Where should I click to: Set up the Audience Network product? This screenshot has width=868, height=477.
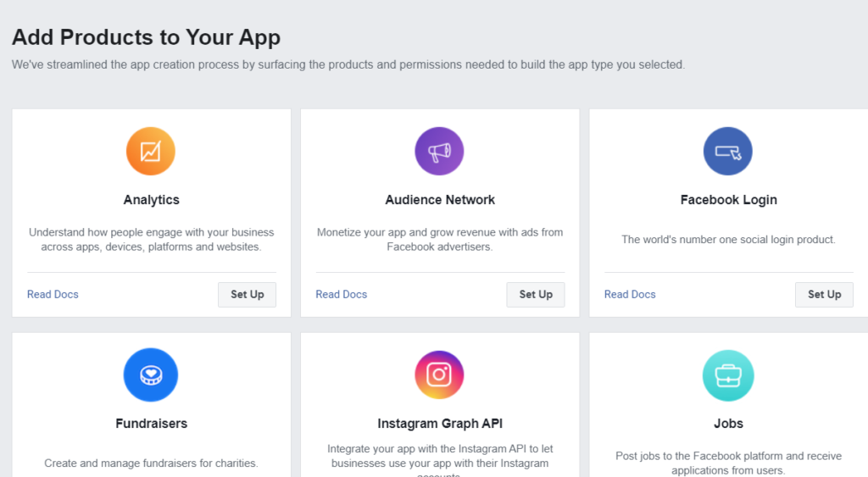click(536, 294)
